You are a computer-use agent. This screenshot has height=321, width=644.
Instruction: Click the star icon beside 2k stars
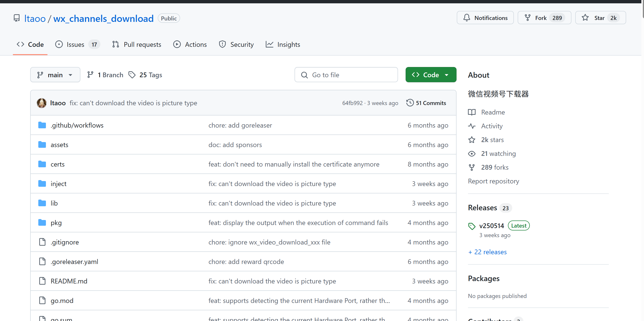472,139
